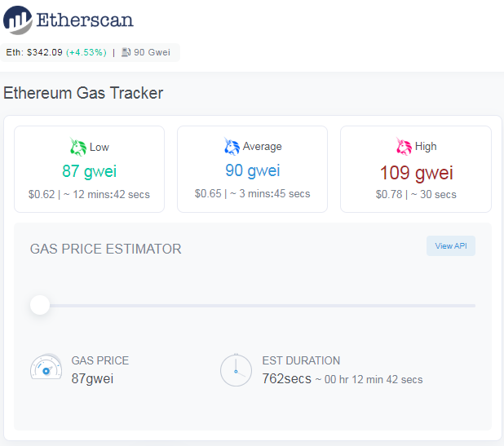This screenshot has width=504, height=446.
Task: Click the gas pump icon beside 90 Gwei
Action: pos(126,52)
